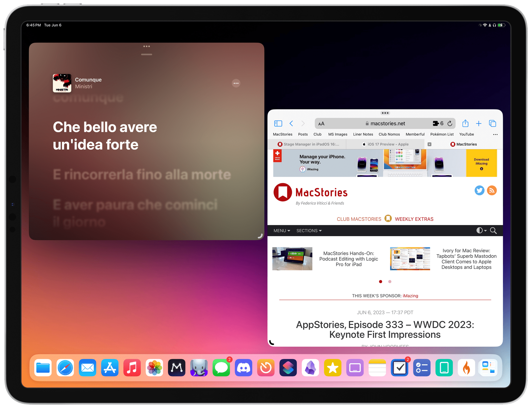Open Posts bookmark

[x=303, y=134]
